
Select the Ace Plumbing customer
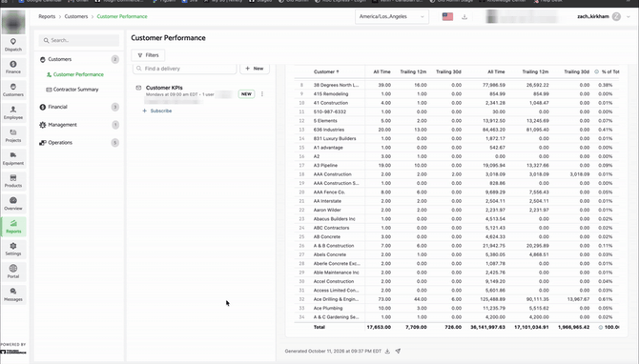coord(328,308)
